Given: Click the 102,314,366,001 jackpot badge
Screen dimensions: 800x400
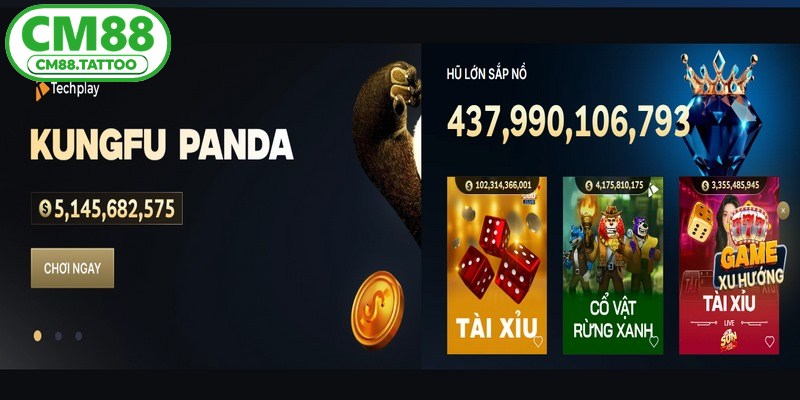Looking at the screenshot, I should [x=498, y=185].
